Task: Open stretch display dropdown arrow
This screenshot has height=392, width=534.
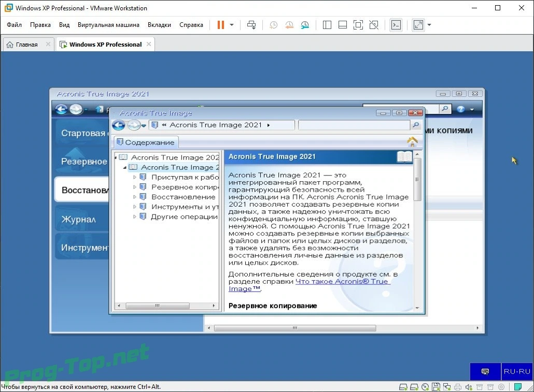Action: [x=429, y=25]
